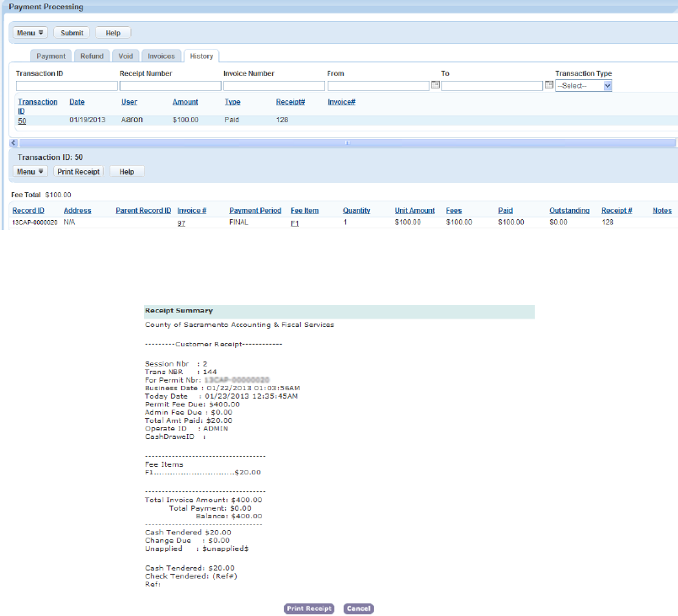Sort fee table by Unit Amount

pos(414,210)
